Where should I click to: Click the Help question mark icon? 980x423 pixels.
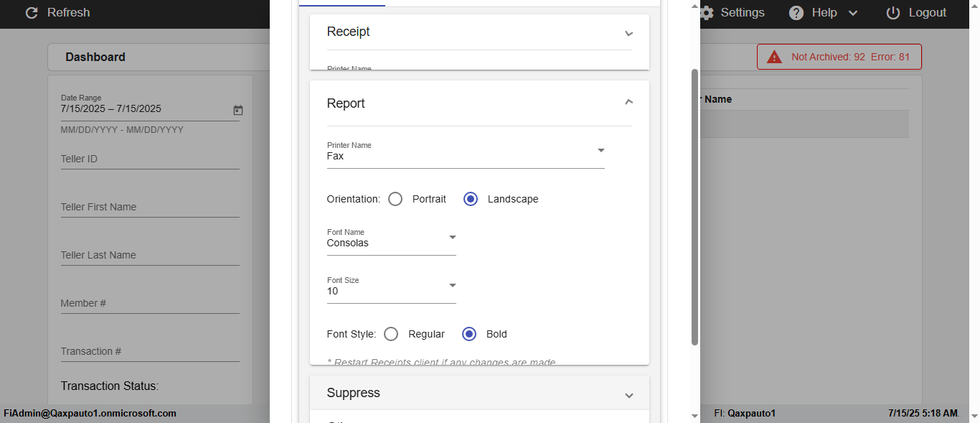point(796,13)
